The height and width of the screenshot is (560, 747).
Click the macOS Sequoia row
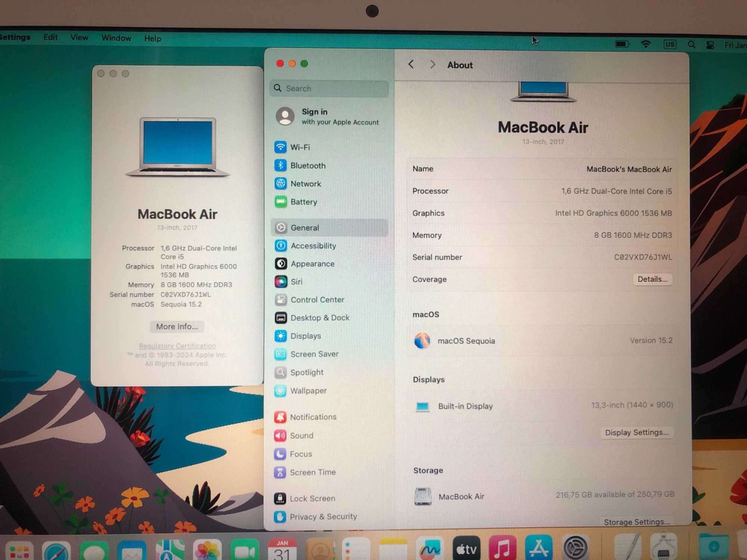(x=543, y=340)
